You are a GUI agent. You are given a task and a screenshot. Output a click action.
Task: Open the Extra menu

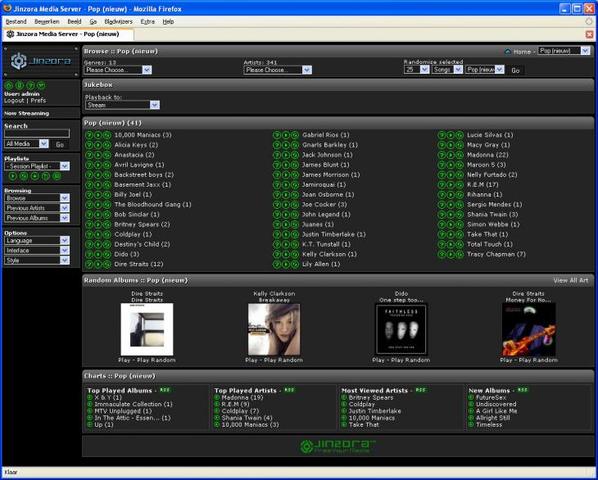point(148,22)
